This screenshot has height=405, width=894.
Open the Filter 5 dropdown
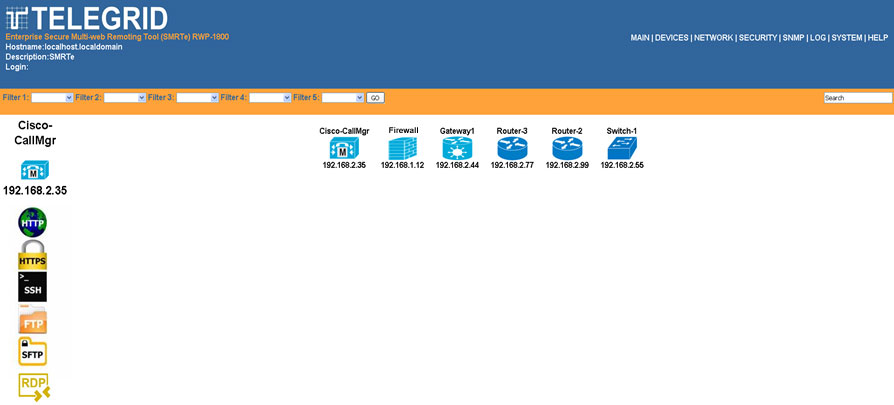tap(343, 98)
